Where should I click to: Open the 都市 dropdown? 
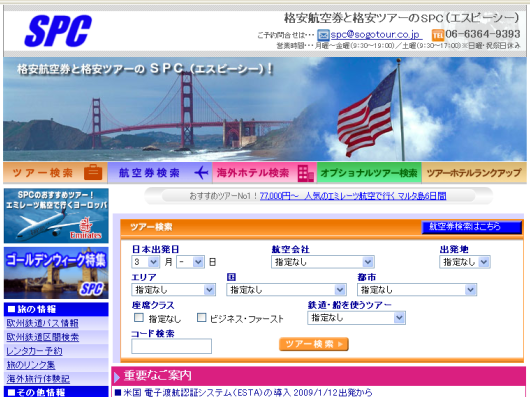coord(417,290)
